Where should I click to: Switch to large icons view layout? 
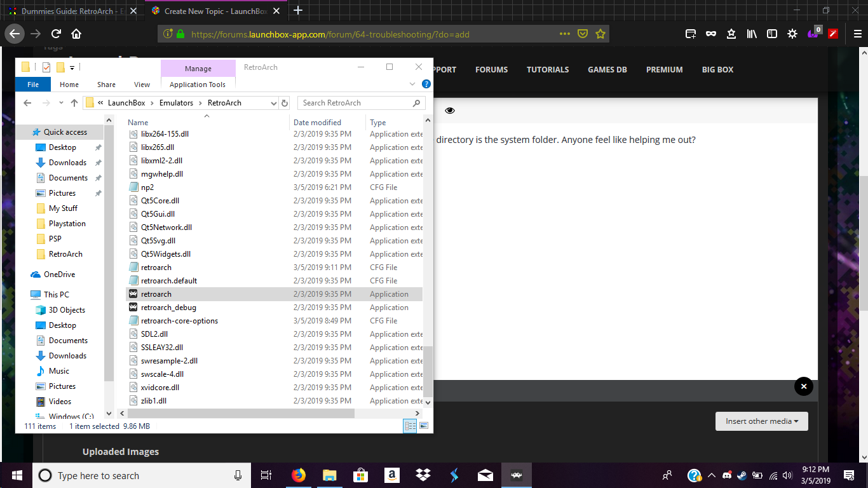point(424,426)
